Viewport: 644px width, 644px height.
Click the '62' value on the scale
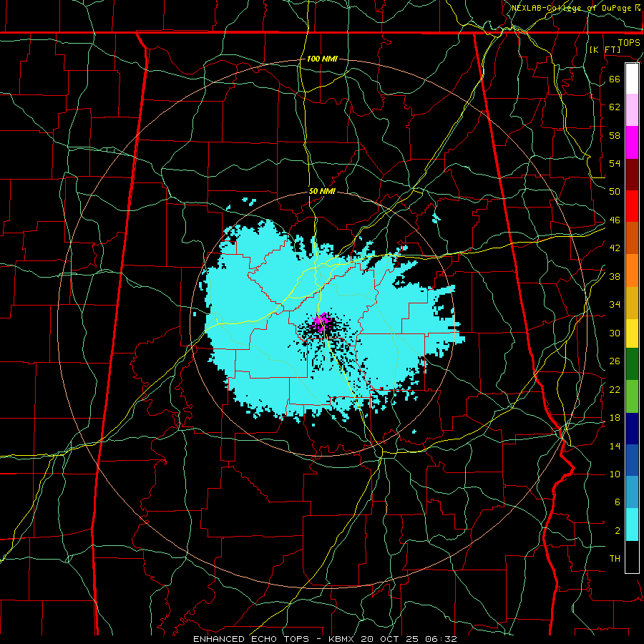(x=615, y=107)
